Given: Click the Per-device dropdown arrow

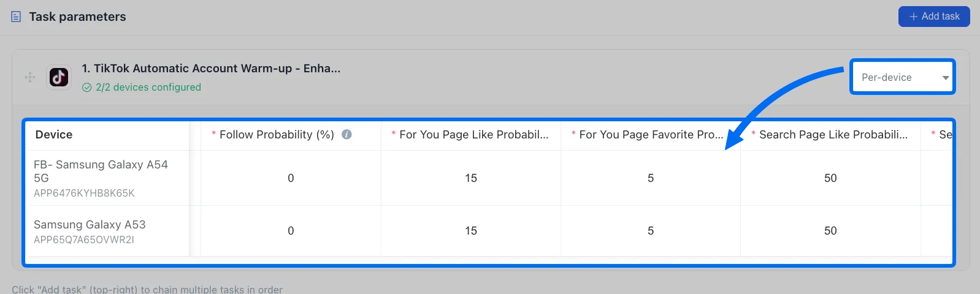Looking at the screenshot, I should [945, 78].
